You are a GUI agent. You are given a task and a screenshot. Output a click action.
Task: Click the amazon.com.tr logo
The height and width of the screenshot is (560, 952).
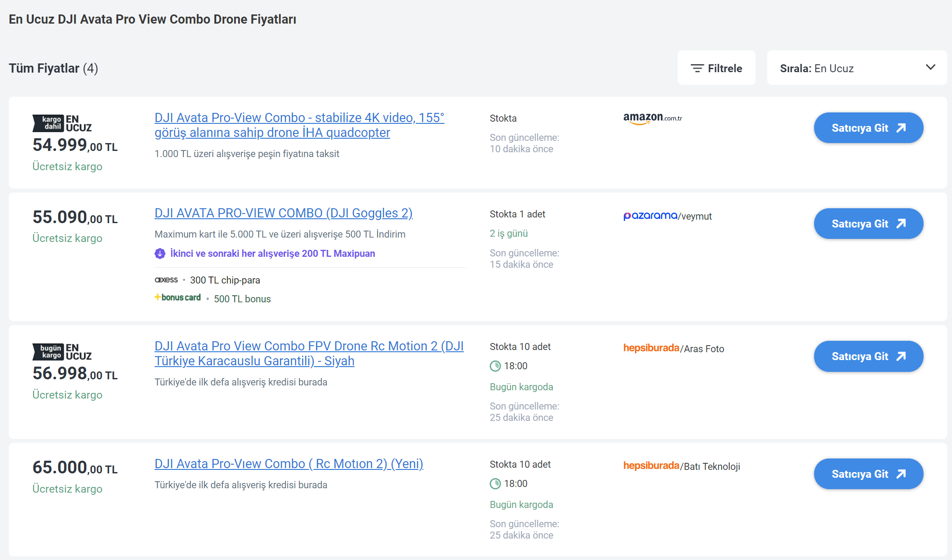tap(652, 118)
